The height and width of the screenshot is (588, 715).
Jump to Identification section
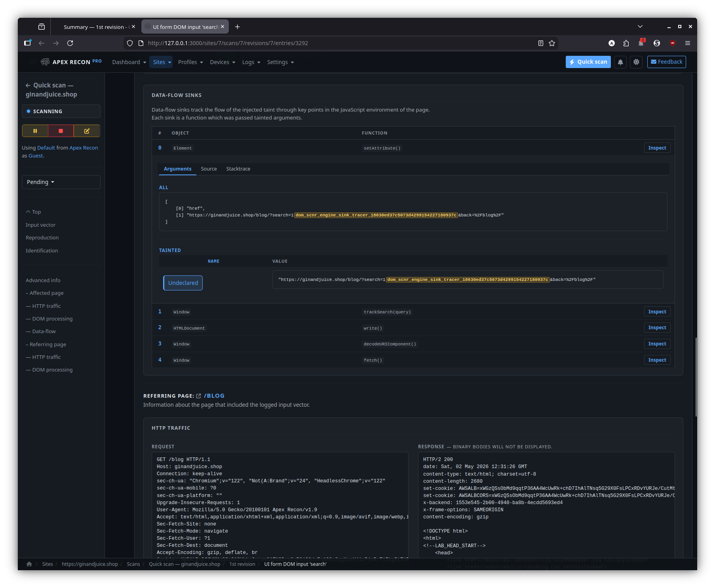(x=42, y=251)
